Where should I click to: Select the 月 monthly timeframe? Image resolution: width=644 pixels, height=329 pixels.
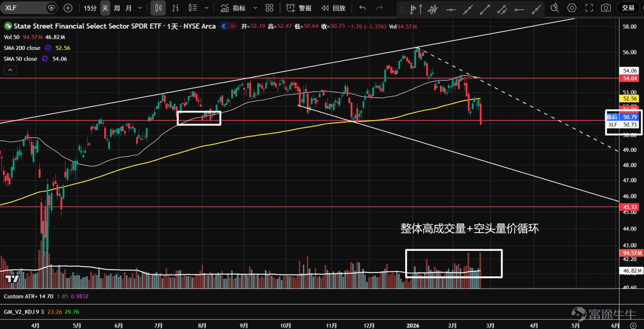click(128, 8)
